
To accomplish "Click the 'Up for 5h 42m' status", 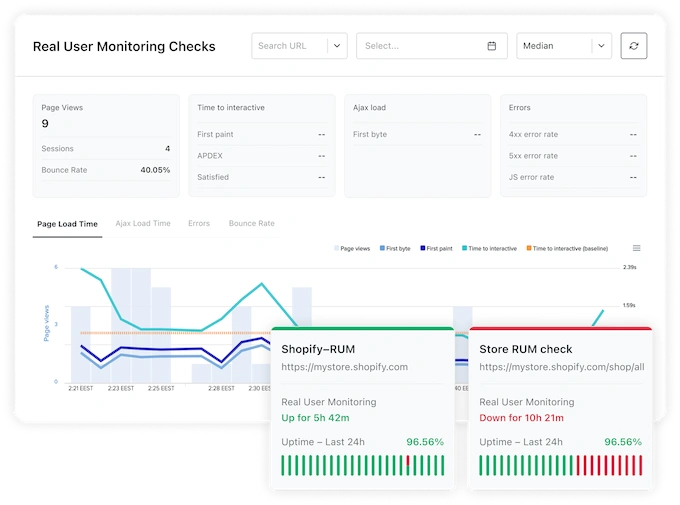I will (315, 418).
